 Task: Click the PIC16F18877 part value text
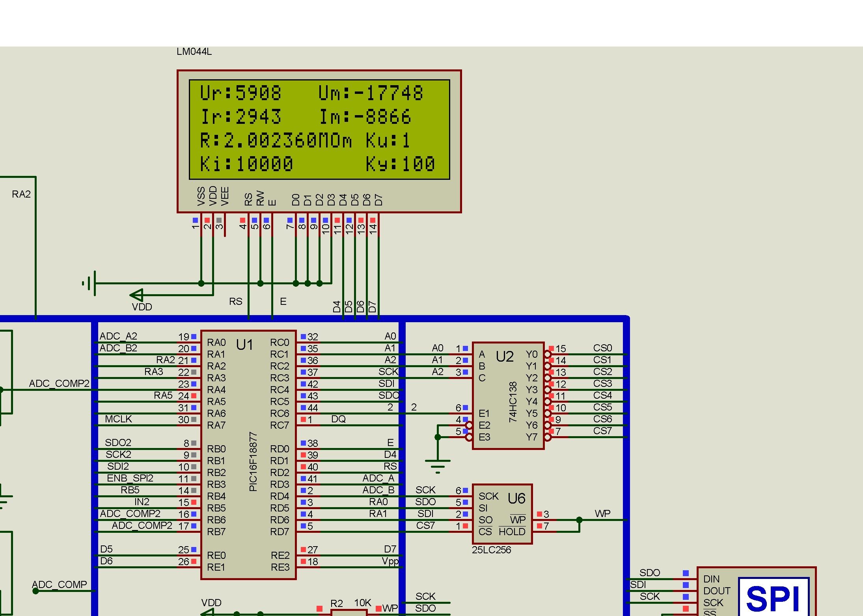[253, 461]
